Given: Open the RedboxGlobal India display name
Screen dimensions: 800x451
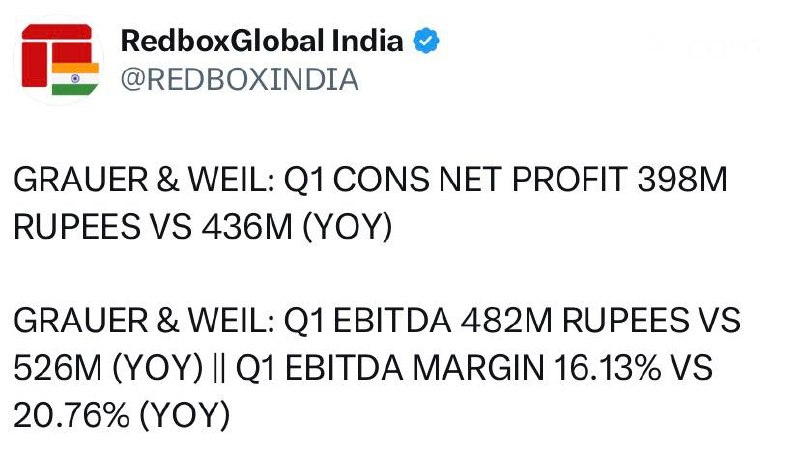Looking at the screenshot, I should coord(262,41).
